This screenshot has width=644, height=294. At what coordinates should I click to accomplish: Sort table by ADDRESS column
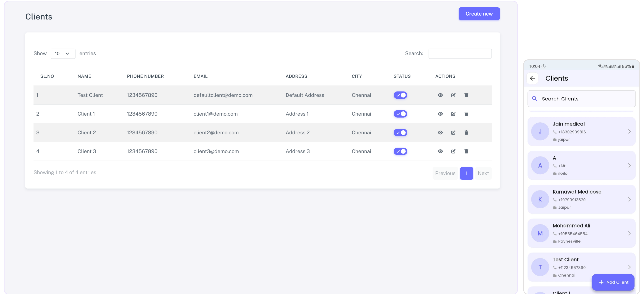click(296, 76)
